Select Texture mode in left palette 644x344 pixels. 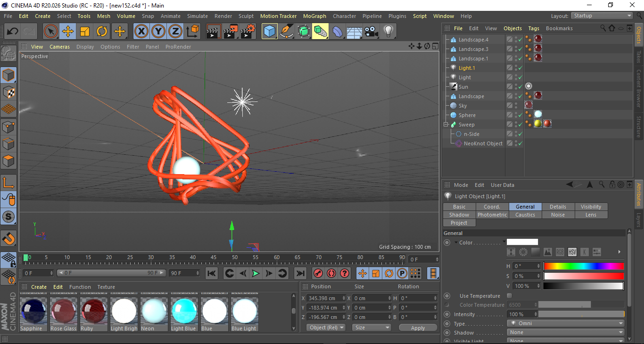click(8, 92)
